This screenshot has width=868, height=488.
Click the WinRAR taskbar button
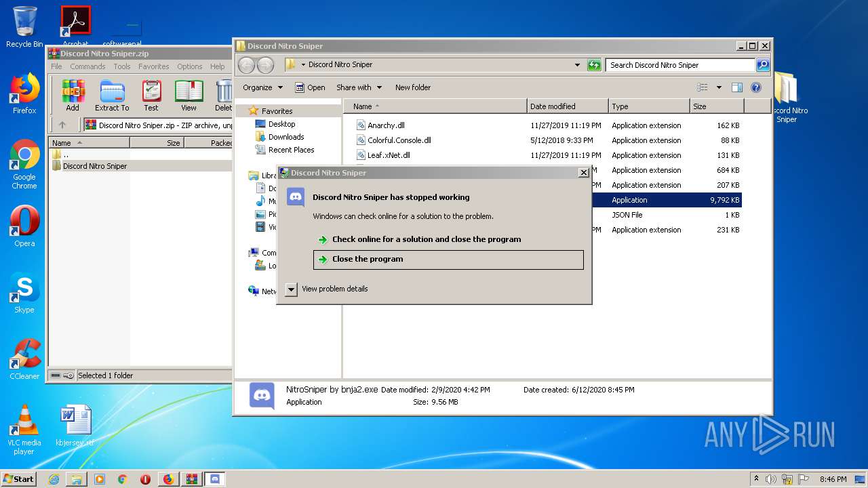(x=191, y=479)
